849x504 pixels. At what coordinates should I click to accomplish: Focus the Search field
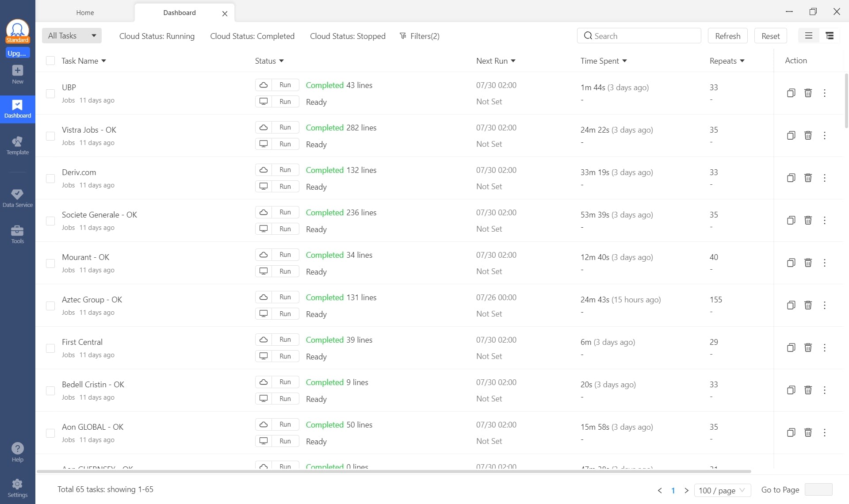(x=639, y=36)
